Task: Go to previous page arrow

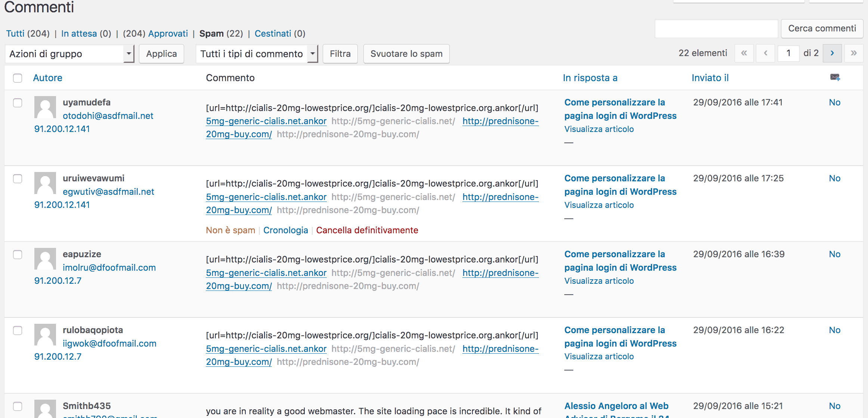Action: tap(765, 53)
